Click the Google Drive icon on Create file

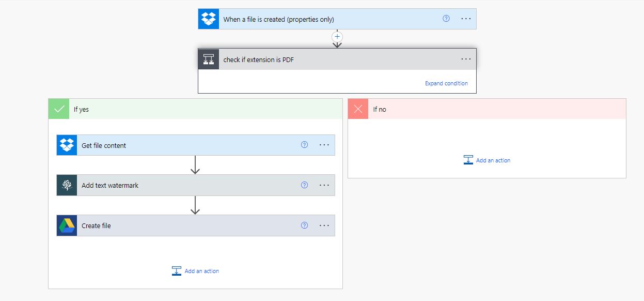tap(67, 225)
